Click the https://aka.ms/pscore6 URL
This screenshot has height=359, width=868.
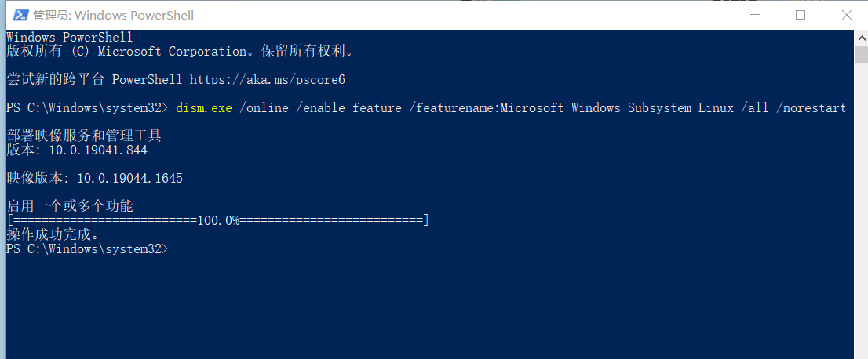coord(268,80)
